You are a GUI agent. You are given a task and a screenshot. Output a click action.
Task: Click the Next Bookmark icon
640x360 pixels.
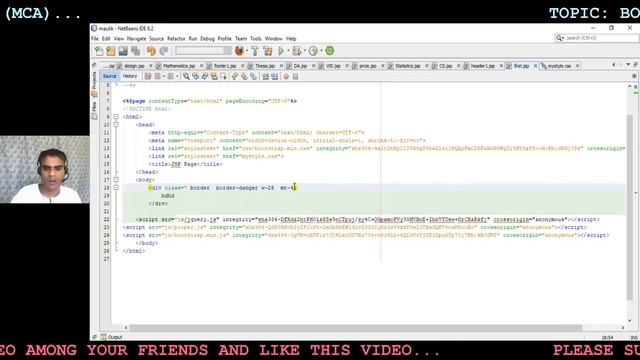click(x=244, y=76)
